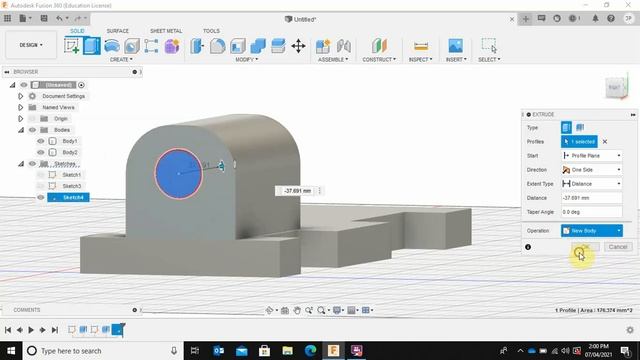Toggle visibility of Sketch1
The image size is (640, 360).
[40, 175]
